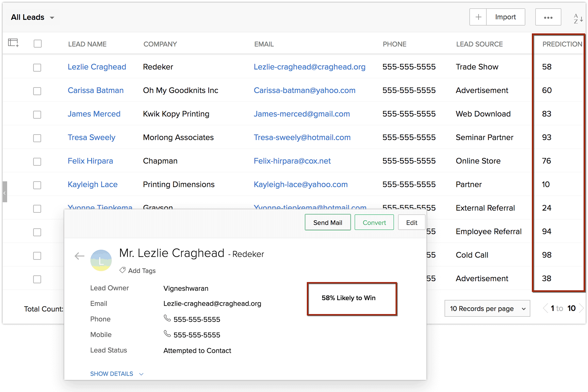Open the three-dots more options menu
Viewport: 588px width, 392px height.
point(548,17)
